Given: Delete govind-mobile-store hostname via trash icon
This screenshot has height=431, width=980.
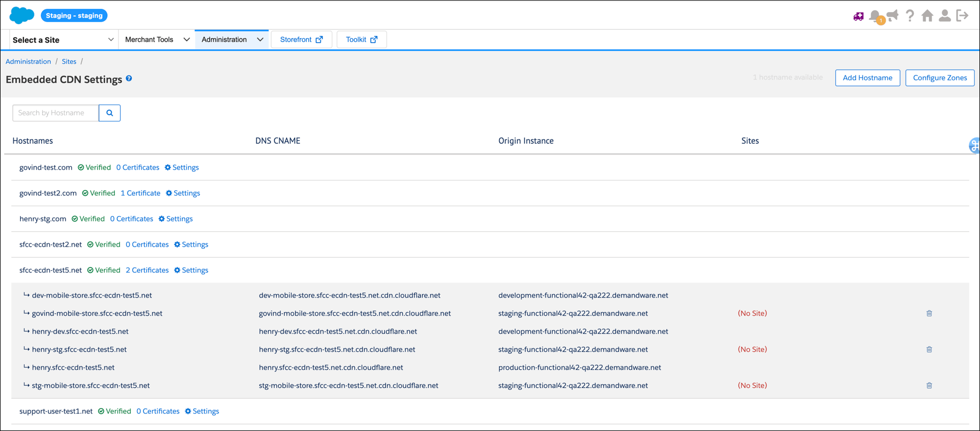Looking at the screenshot, I should [x=929, y=313].
